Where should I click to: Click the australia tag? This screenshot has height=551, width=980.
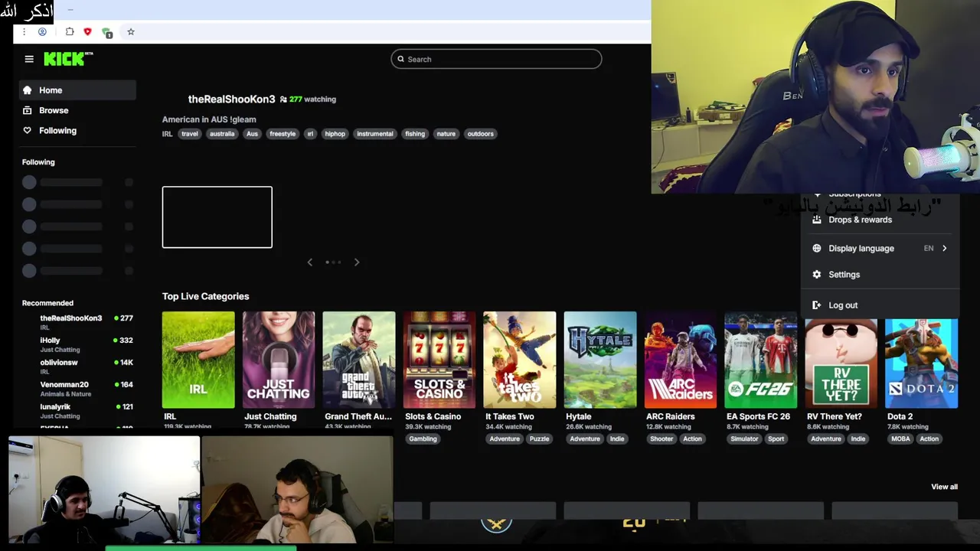coord(222,134)
